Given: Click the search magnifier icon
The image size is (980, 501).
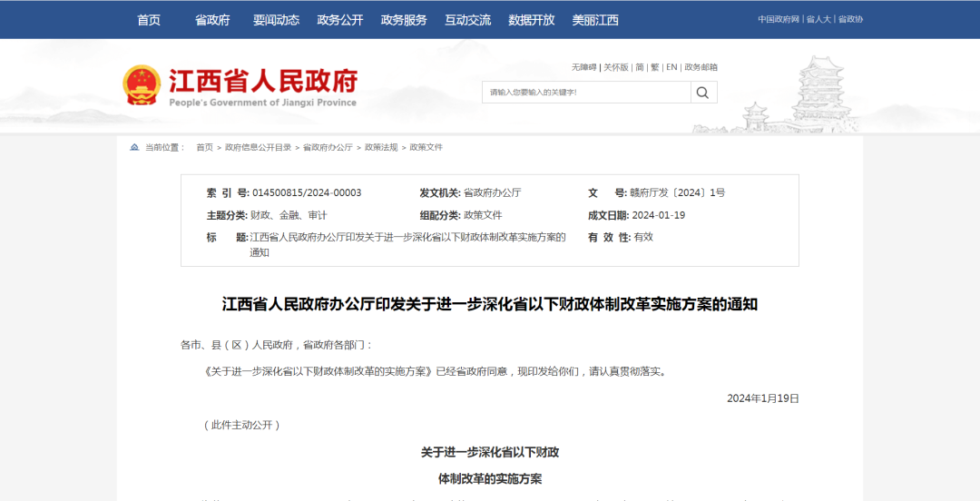Looking at the screenshot, I should coord(703,93).
